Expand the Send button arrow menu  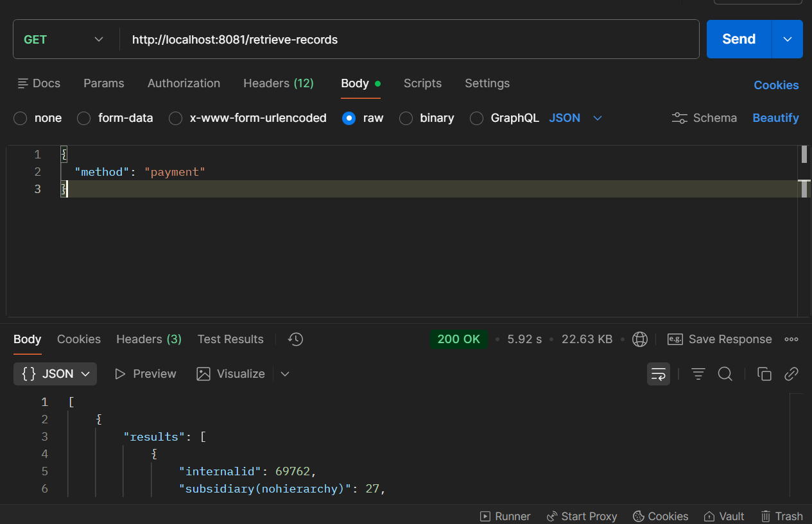click(787, 39)
